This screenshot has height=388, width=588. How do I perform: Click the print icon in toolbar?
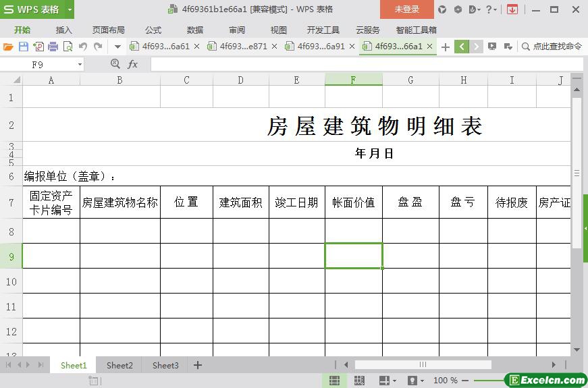[53, 47]
